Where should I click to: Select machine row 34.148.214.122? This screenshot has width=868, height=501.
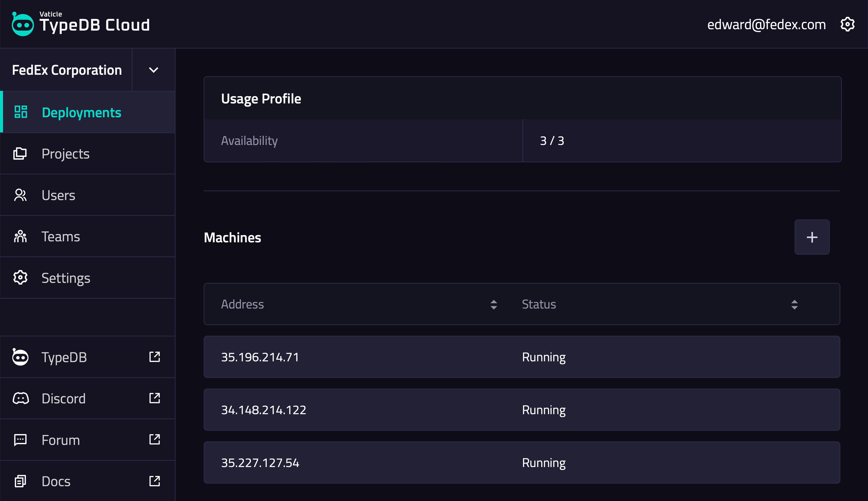[522, 410]
